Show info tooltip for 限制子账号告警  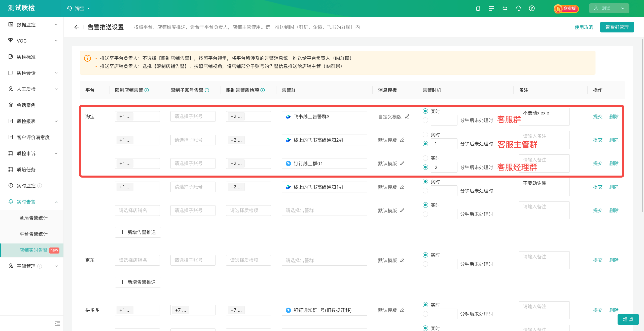pos(207,90)
